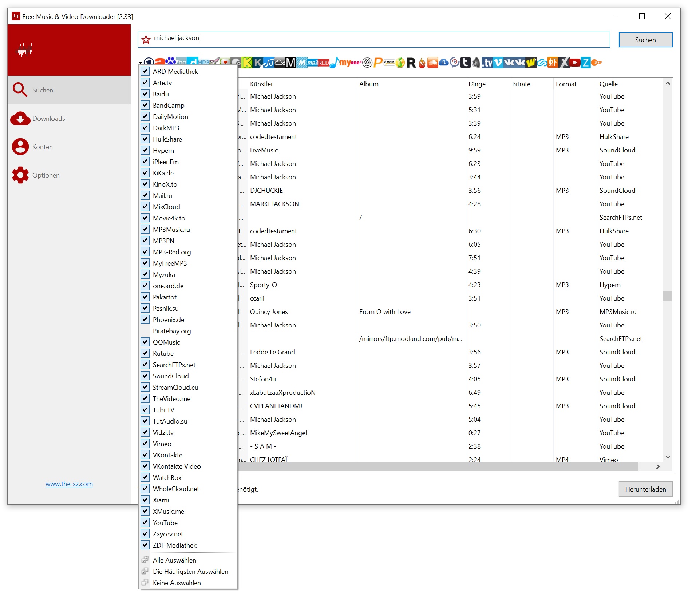Open the Downloads sidebar page
700x592 pixels.
click(69, 118)
